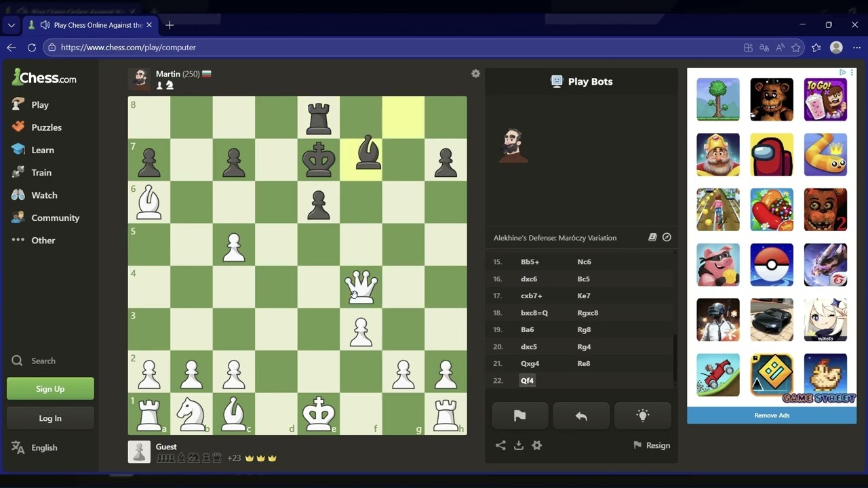Click the Play Bots header
Image resolution: width=868 pixels, height=488 pixels.
pos(582,81)
